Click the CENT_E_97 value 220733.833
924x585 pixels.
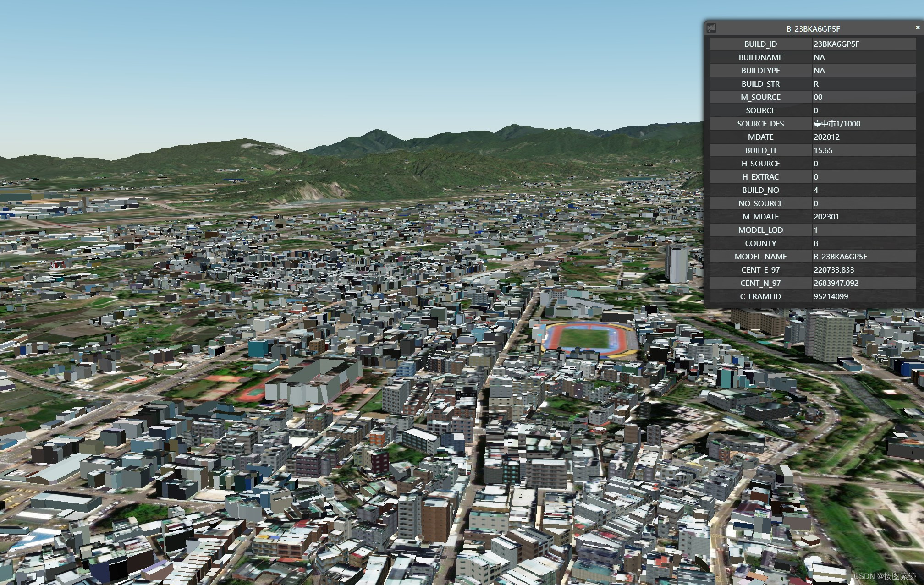click(x=833, y=270)
